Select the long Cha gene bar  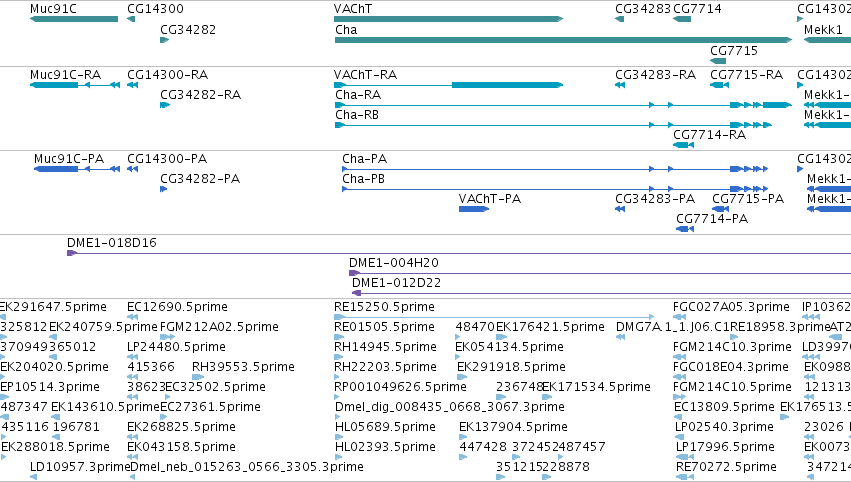click(563, 40)
